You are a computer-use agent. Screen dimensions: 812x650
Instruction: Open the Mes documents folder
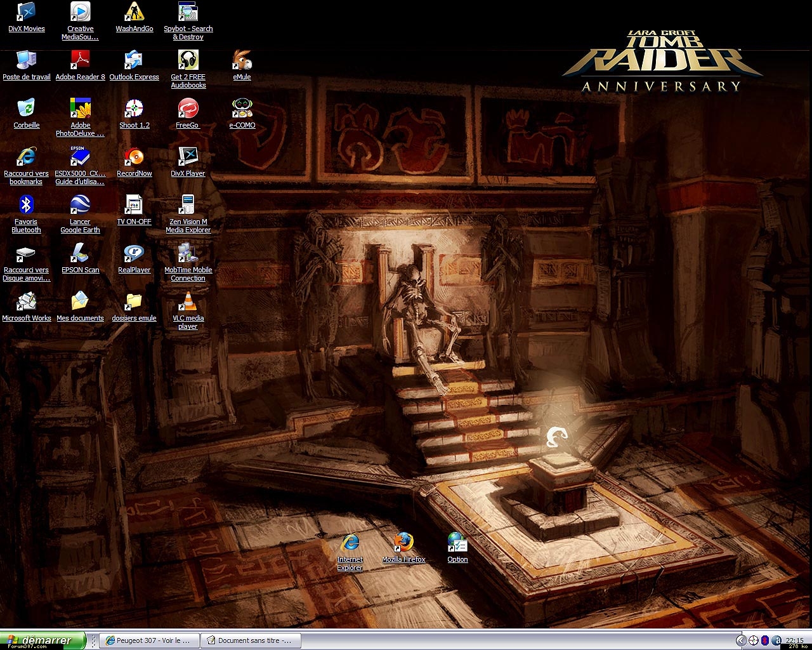pyautogui.click(x=80, y=307)
